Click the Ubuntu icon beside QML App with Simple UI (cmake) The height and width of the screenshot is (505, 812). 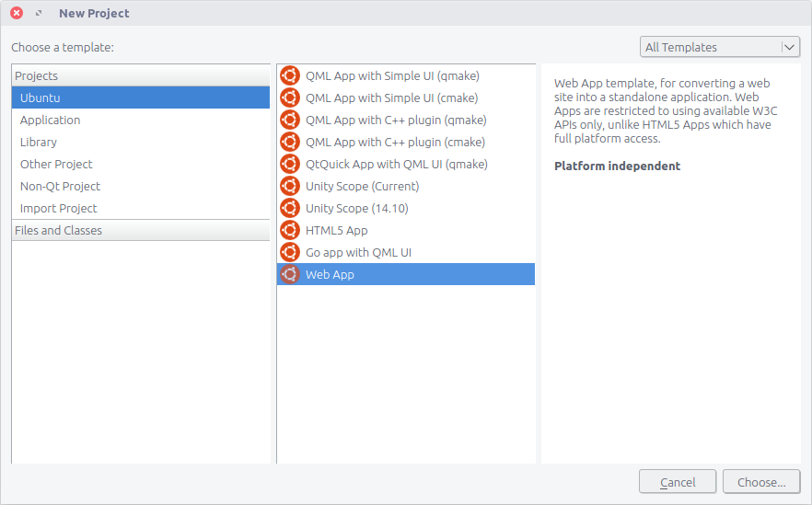tap(290, 98)
